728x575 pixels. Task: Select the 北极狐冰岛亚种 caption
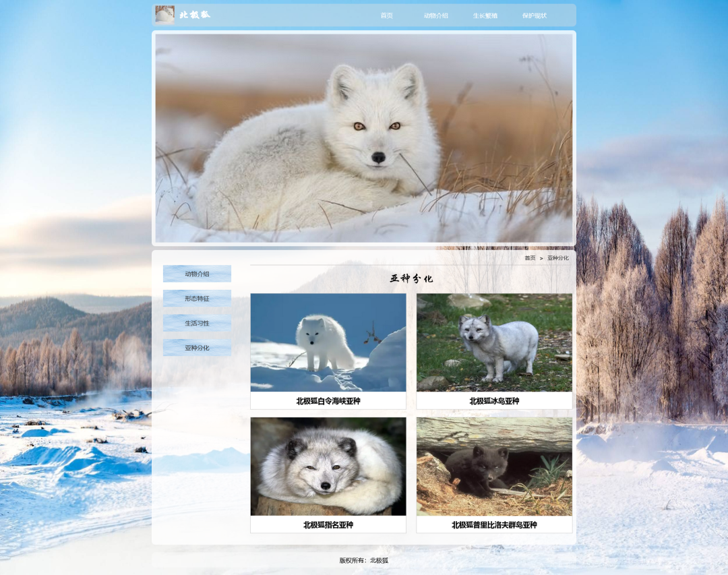point(494,401)
